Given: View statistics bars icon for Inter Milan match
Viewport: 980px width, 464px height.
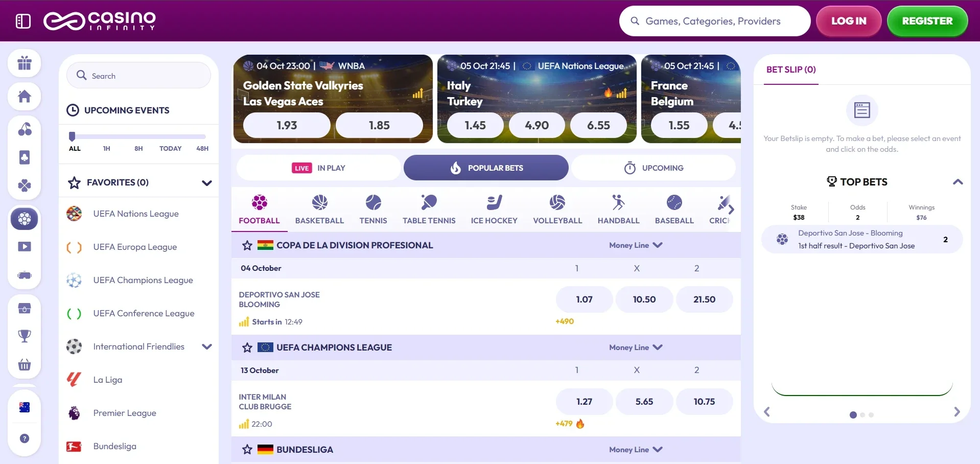Looking at the screenshot, I should pos(244,424).
